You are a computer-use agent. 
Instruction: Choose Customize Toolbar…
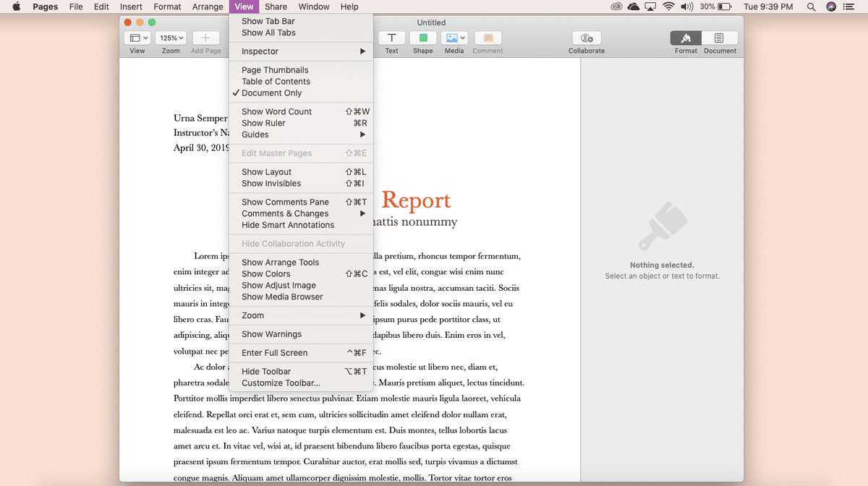pos(281,383)
